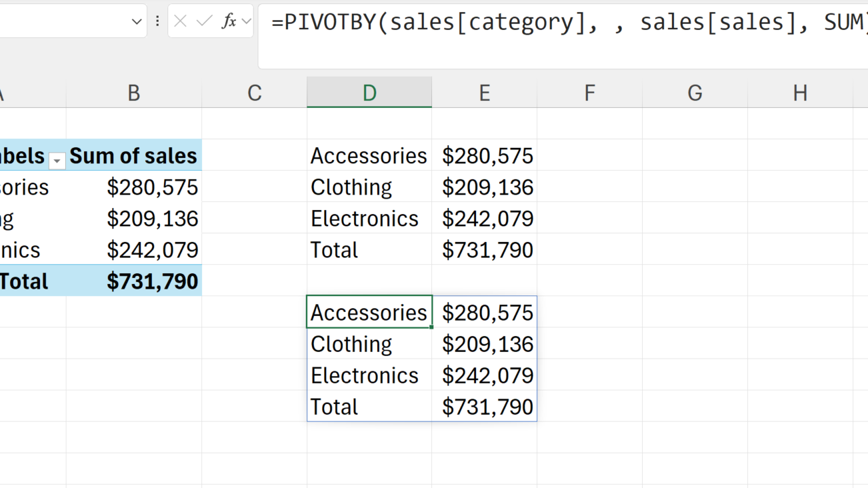Select the upper $242,079 cell in column E

(487, 219)
